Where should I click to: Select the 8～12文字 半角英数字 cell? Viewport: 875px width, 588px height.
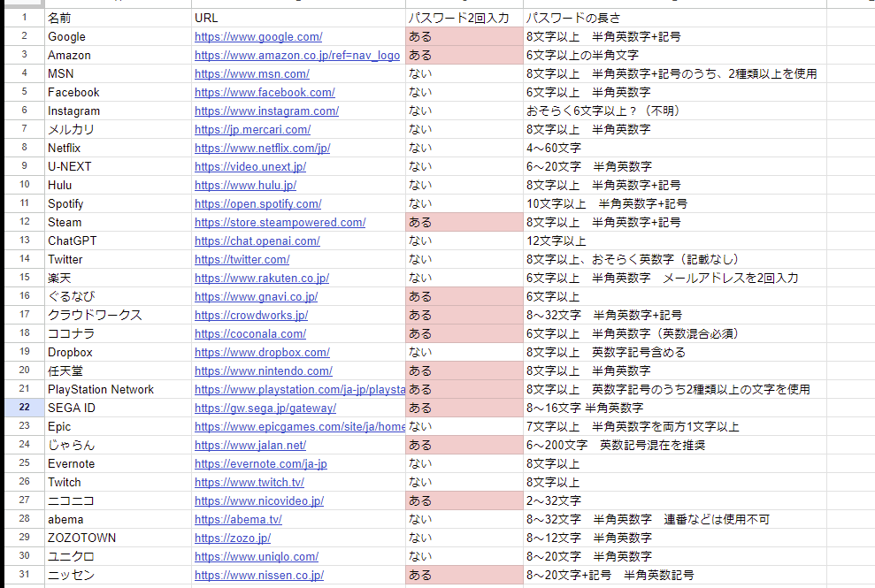[675, 538]
